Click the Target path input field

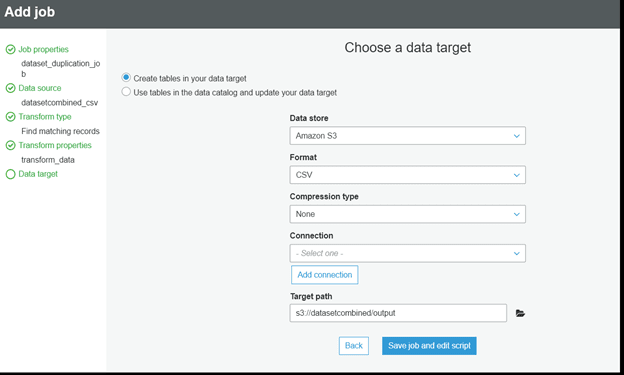pos(398,313)
